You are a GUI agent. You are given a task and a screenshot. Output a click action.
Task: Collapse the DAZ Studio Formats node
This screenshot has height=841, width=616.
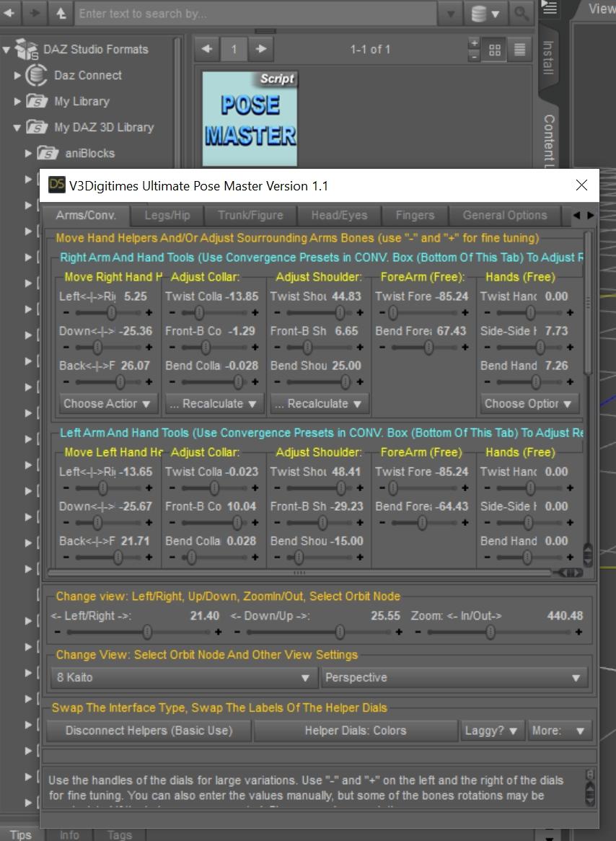(6, 50)
